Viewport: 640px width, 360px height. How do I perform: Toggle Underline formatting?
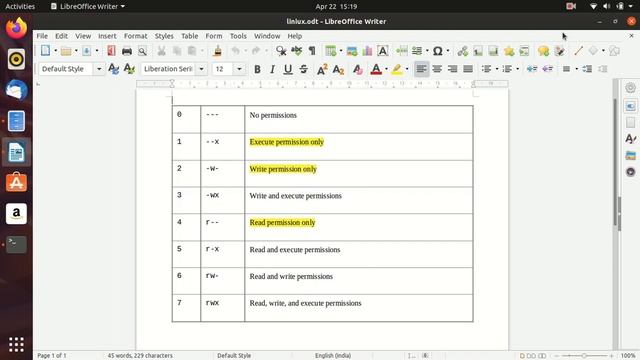288,69
